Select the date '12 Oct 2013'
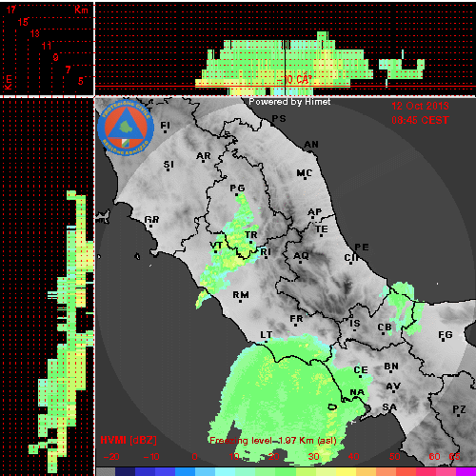The width and height of the screenshot is (476, 476). 420,106
